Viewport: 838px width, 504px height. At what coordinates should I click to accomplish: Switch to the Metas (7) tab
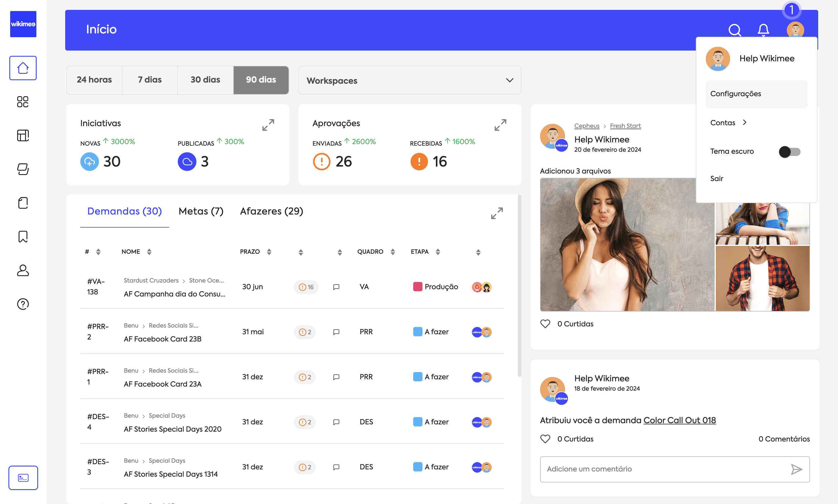tap(200, 211)
